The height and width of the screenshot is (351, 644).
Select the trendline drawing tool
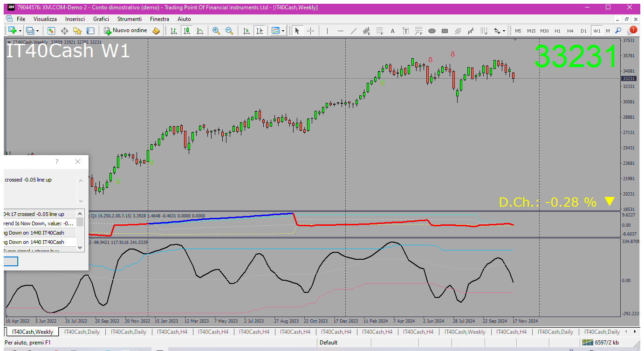[x=353, y=31]
